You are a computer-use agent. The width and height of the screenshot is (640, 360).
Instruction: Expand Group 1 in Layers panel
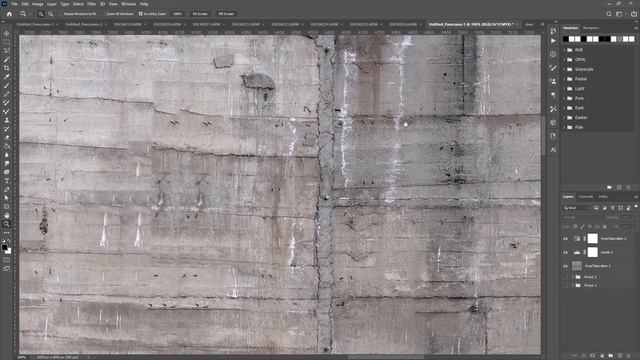[573, 285]
